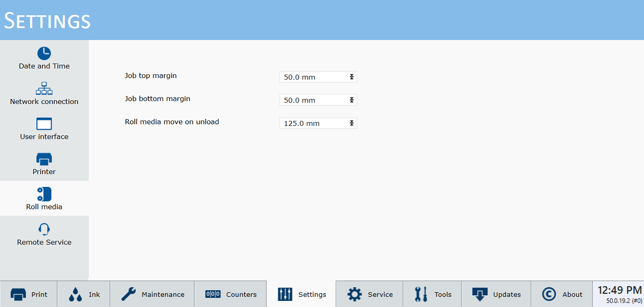
Task: Open the Date and Time clock icon
Action: tap(44, 53)
